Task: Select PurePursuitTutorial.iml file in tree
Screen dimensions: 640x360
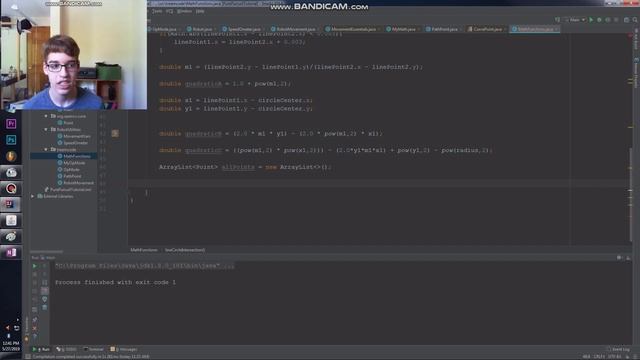Action: click(68, 189)
